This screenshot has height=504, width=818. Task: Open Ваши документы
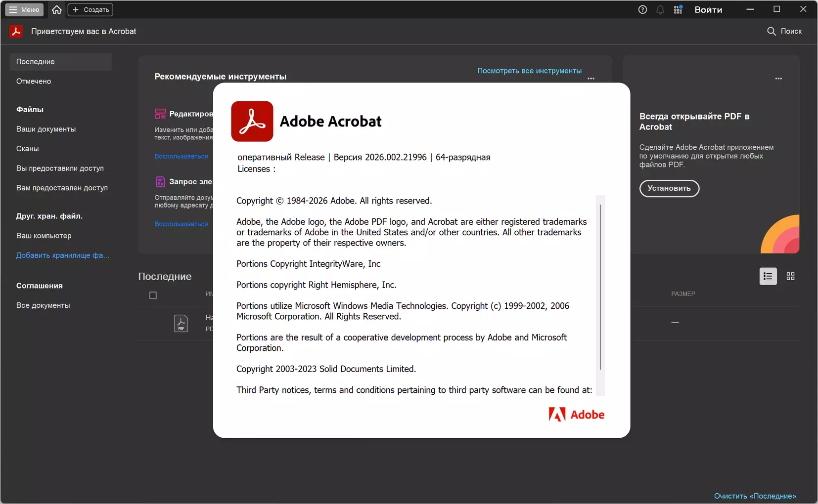[x=46, y=129]
